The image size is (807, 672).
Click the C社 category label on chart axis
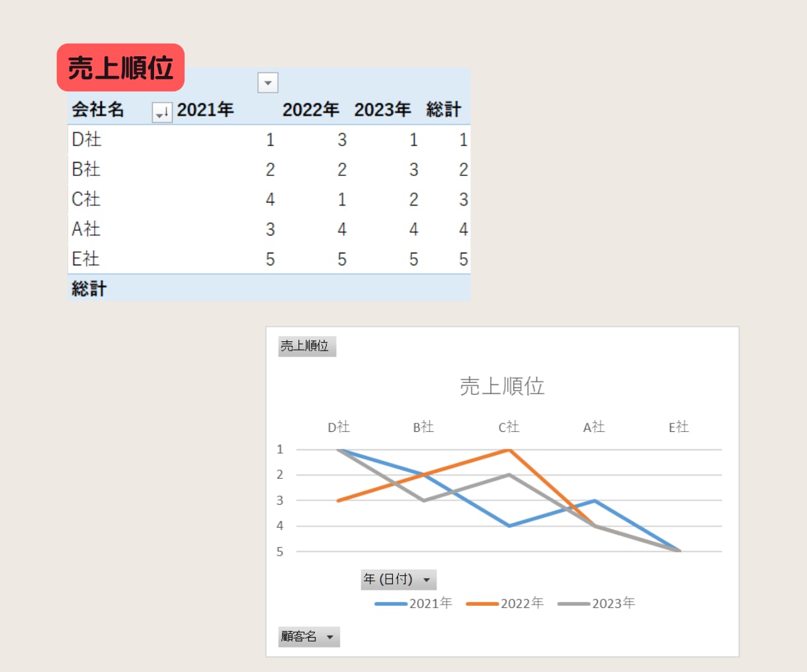(x=509, y=427)
